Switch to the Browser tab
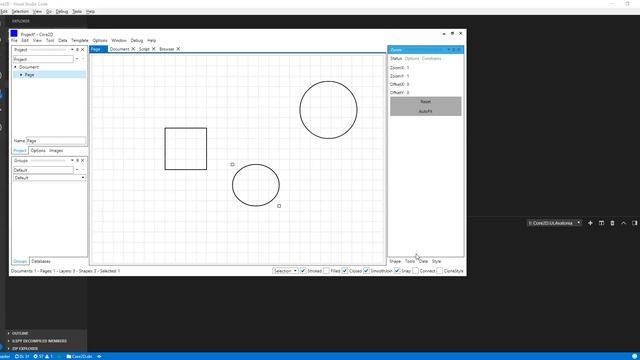The width and height of the screenshot is (640, 360). pyautogui.click(x=167, y=49)
